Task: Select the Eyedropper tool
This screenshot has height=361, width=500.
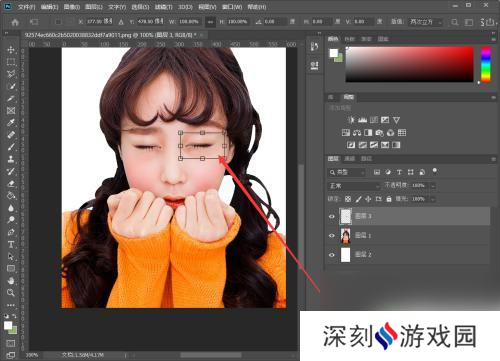Action: 11,123
